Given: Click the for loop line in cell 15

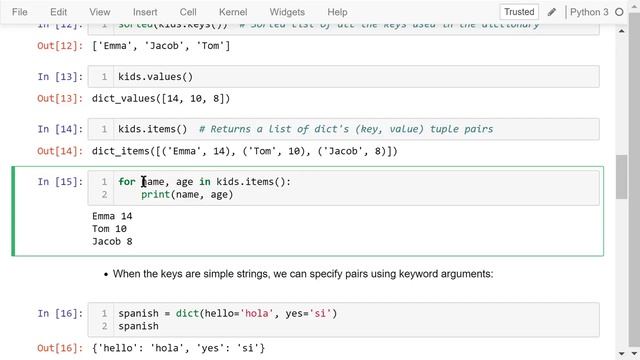Looking at the screenshot, I should [204, 182].
